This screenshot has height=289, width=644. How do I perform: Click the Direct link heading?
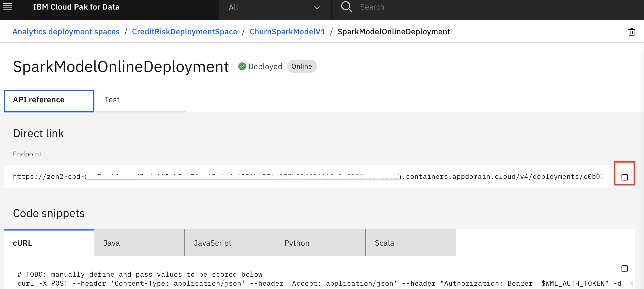pos(38,133)
